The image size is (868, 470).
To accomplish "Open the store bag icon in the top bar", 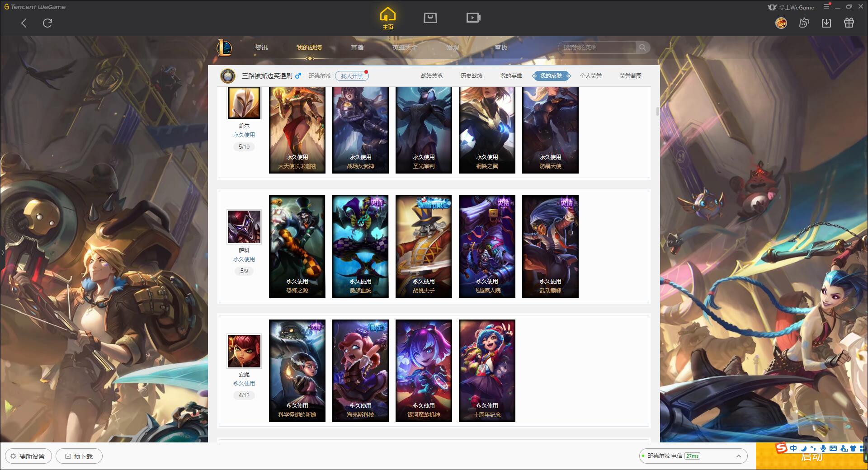I will (x=430, y=18).
